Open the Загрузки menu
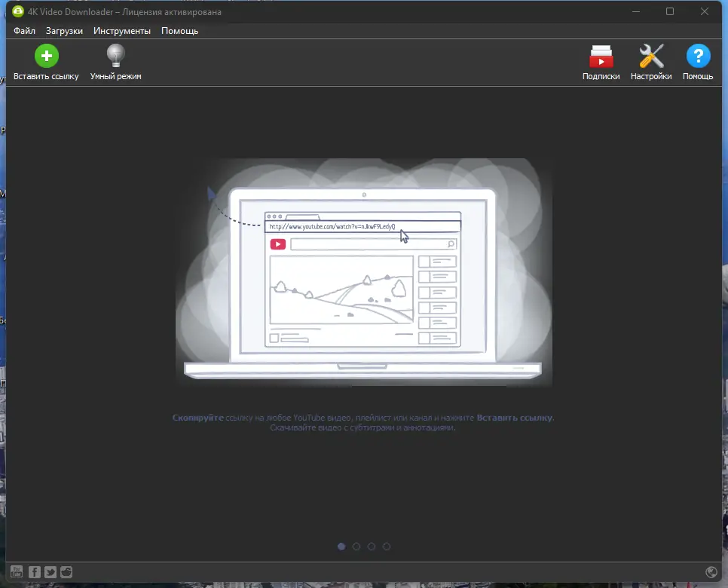This screenshot has height=588, width=728. [65, 31]
